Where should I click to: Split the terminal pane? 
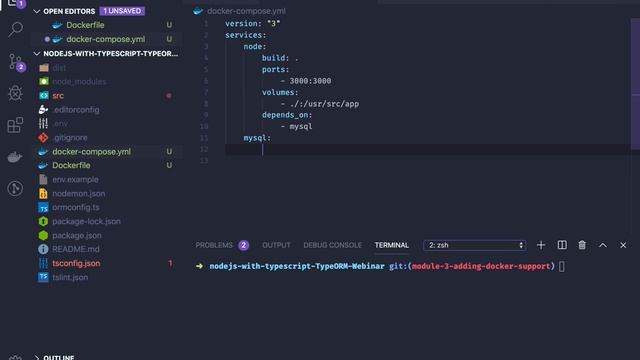(562, 245)
